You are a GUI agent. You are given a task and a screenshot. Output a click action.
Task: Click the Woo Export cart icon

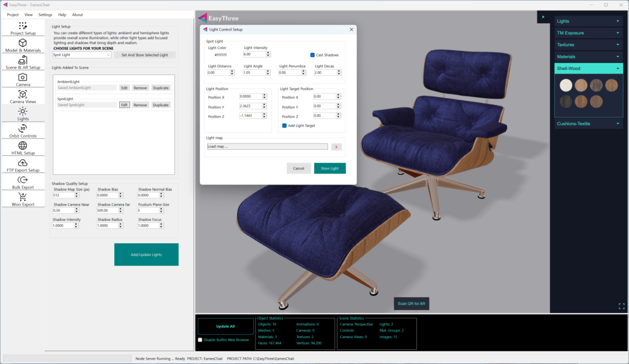(x=23, y=197)
